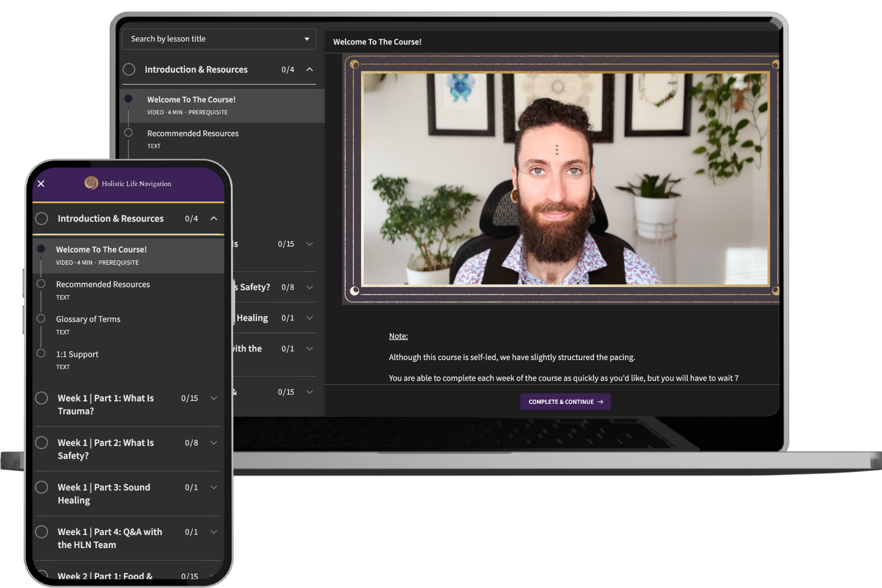Viewport: 882px width, 588px height.
Task: Click the COMPLETE & CONTINUE button
Action: pyautogui.click(x=565, y=402)
